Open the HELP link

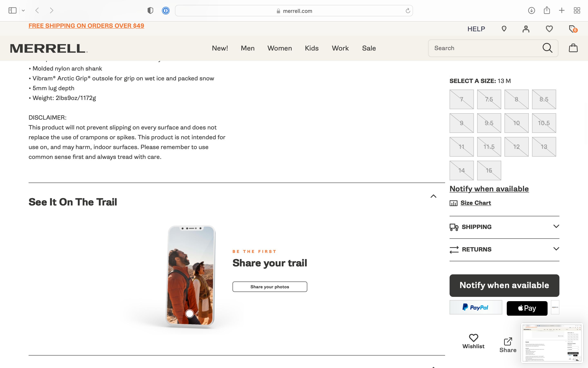pos(476,29)
